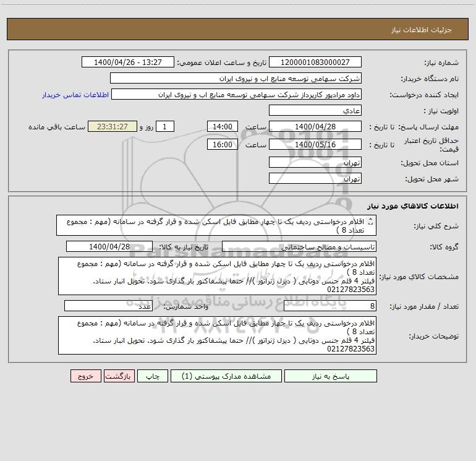Click the label شماره نیاز
Screen dimensions: 476x461
[441, 62]
